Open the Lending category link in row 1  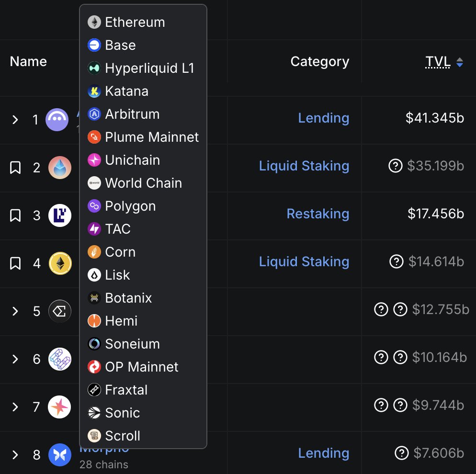[x=323, y=118]
